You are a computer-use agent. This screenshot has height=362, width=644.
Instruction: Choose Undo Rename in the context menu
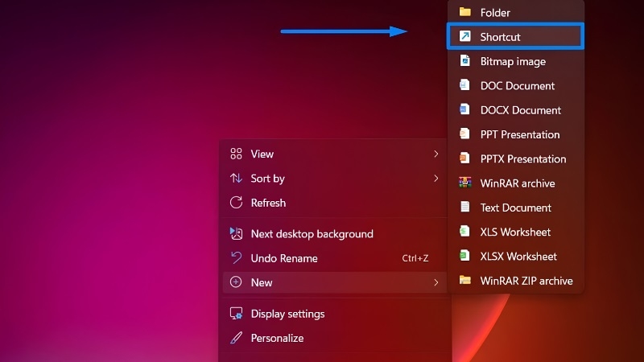click(334, 257)
